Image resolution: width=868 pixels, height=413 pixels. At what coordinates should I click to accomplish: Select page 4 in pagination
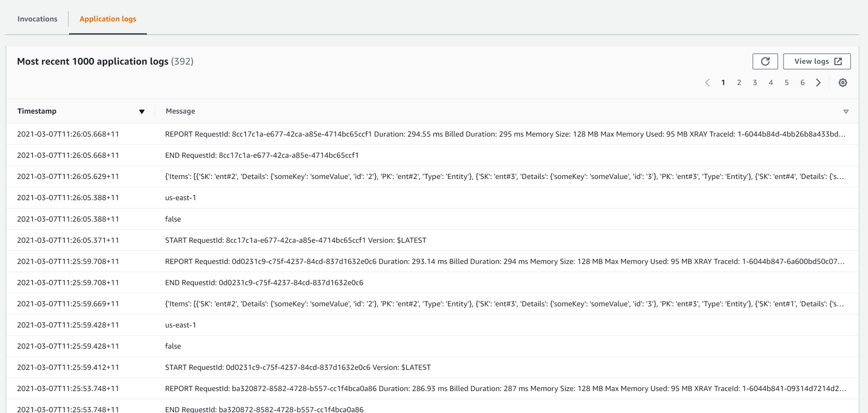(x=771, y=82)
